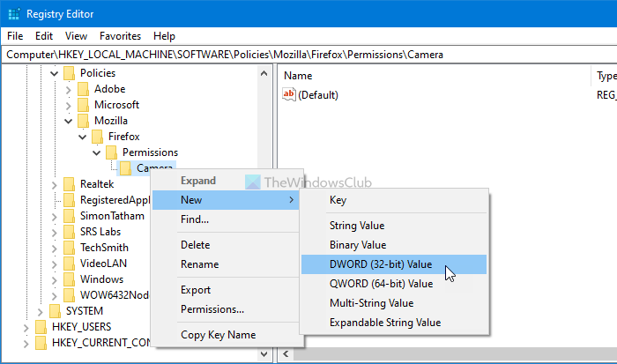Screen dimensions: 617x364
Task: Select New in the context menu
Action: click(x=226, y=200)
